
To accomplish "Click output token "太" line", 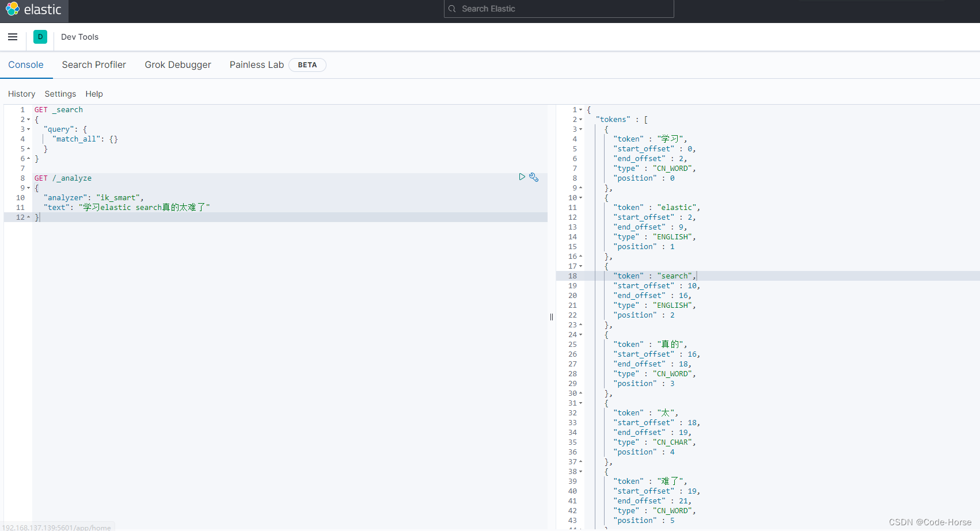I will [645, 413].
